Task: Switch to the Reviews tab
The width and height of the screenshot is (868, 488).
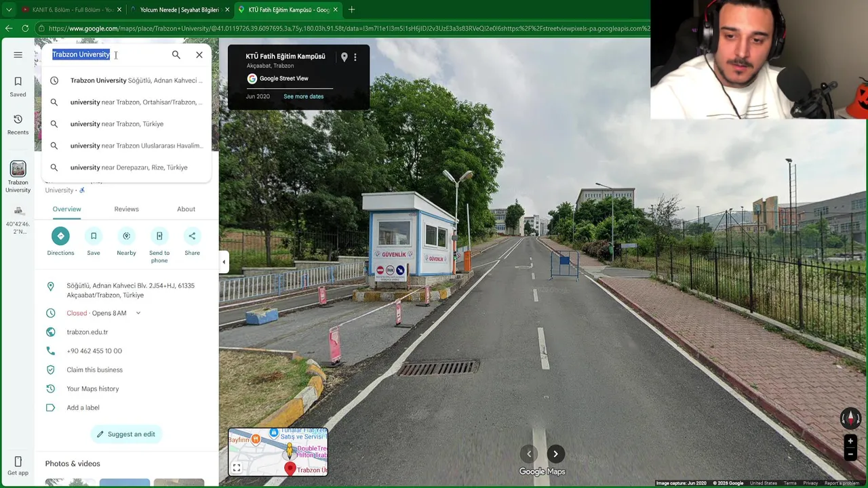Action: [x=126, y=209]
